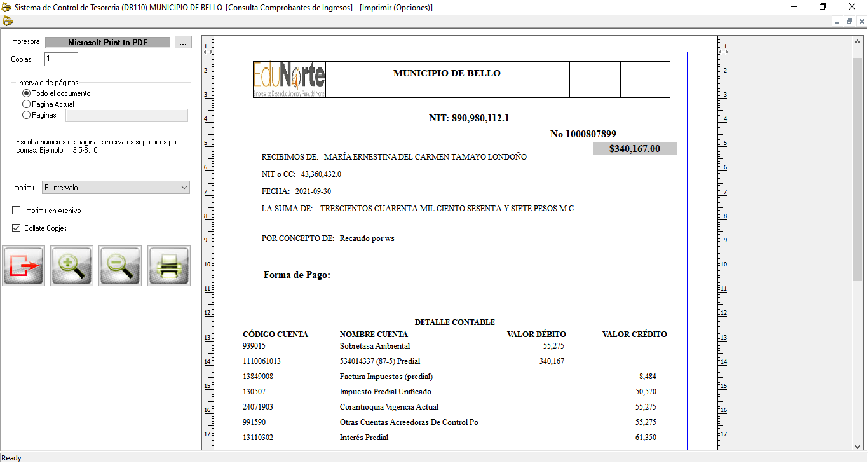Enable Imprimir en Archivo checkbox

17,211
